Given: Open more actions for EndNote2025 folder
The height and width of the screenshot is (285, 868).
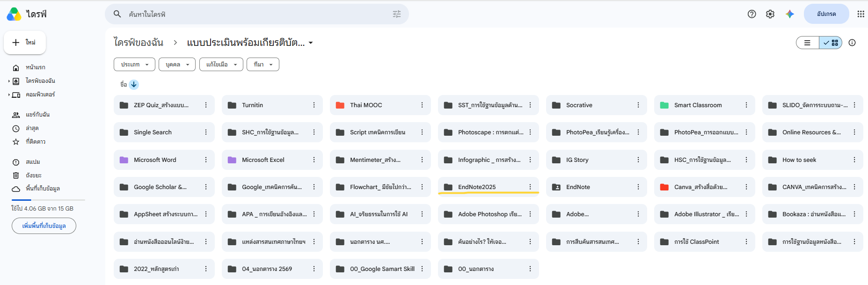Looking at the screenshot, I should pyautogui.click(x=530, y=187).
